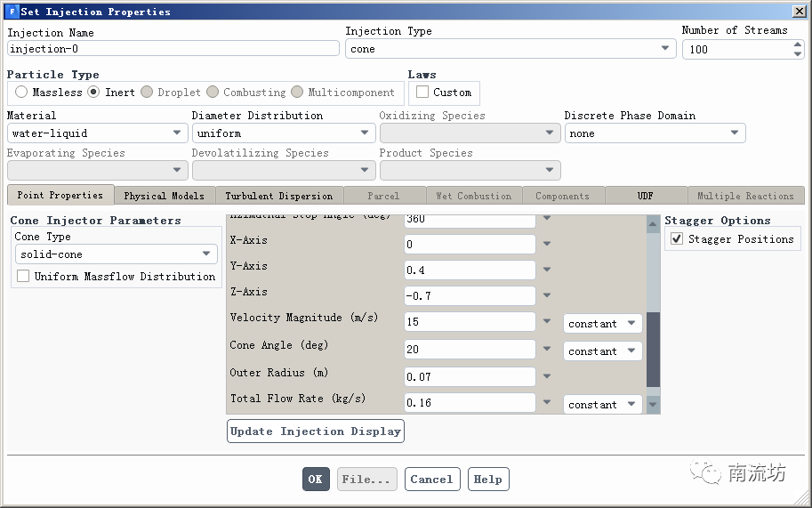
Task: Close the Set Injection Properties dialog
Action: 798,12
